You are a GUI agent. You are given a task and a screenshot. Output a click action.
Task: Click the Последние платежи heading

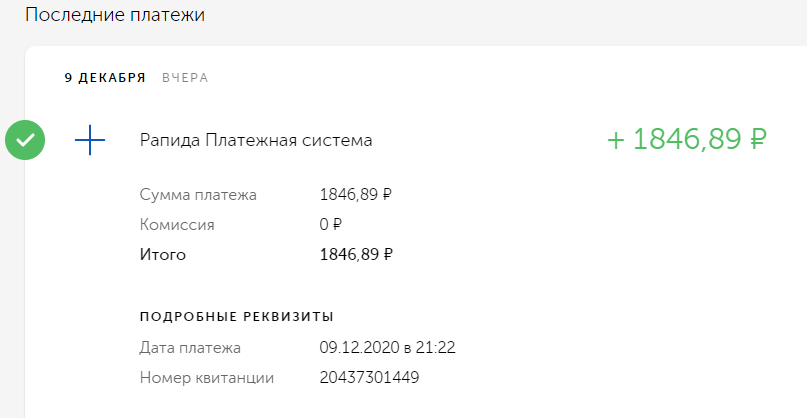(x=115, y=14)
